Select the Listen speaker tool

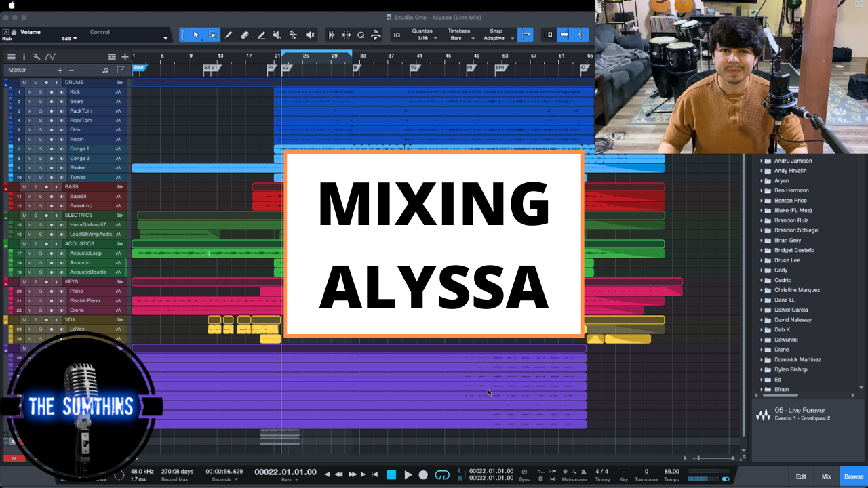310,35
